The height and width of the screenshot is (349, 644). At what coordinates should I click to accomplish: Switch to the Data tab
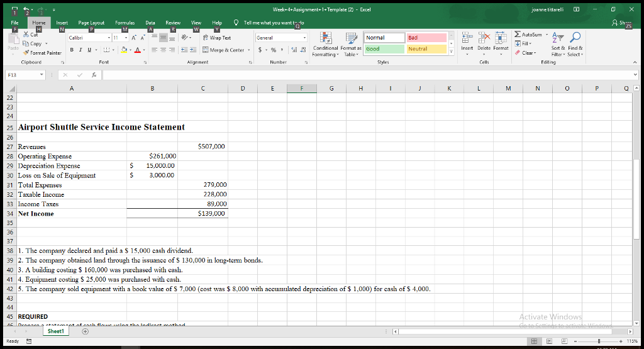tap(150, 23)
